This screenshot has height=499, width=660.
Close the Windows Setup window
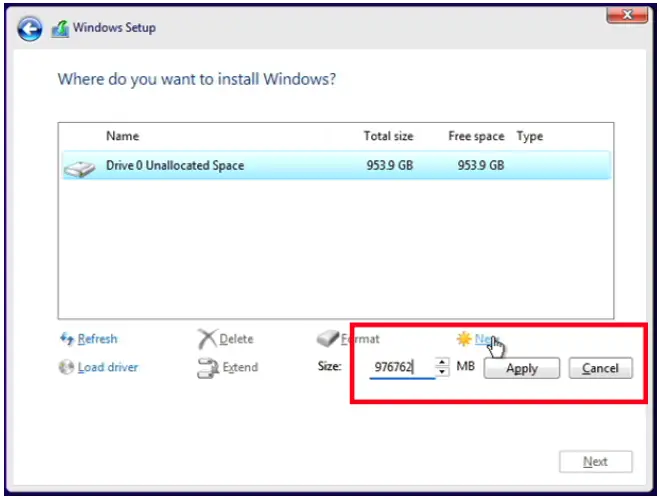pos(627,15)
